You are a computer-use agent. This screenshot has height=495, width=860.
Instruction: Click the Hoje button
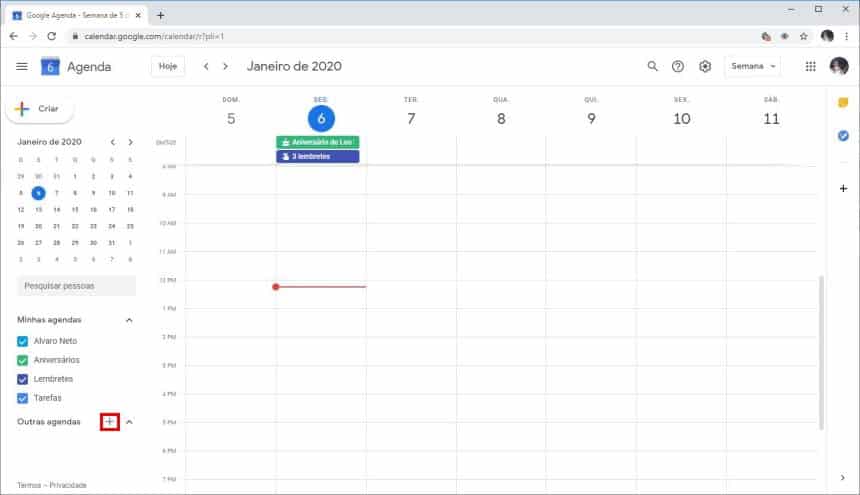click(168, 66)
